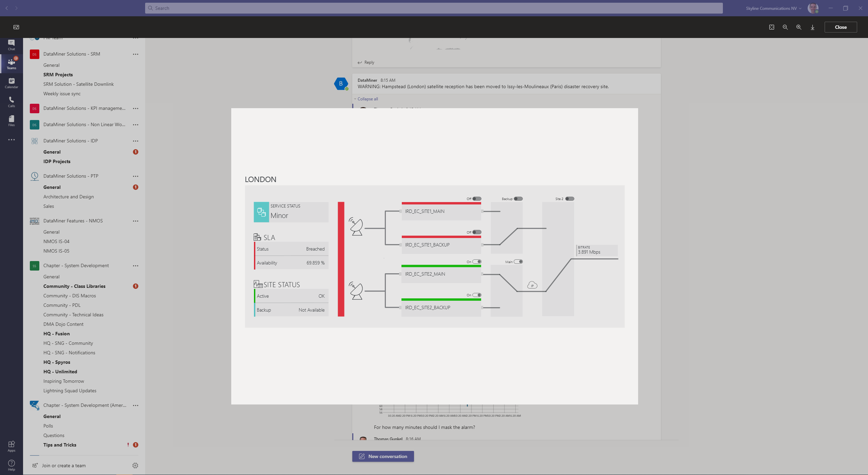Download the image from viewer toolbar
The width and height of the screenshot is (868, 475).
812,27
